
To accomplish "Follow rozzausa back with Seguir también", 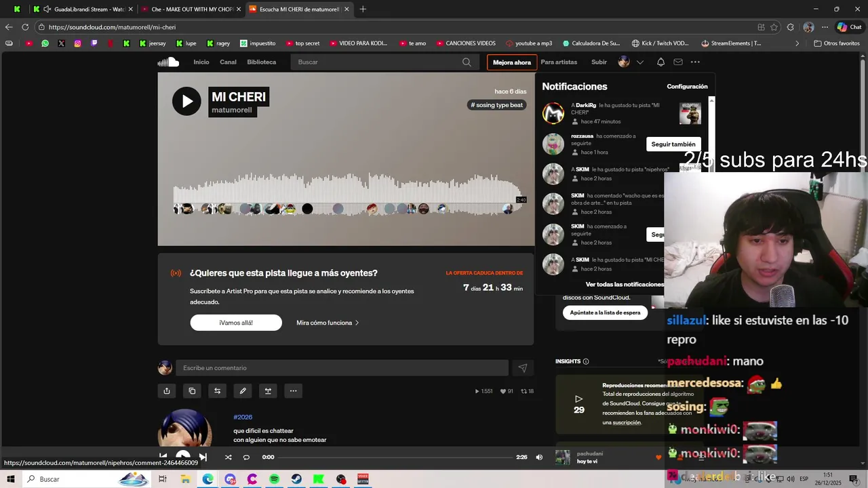I will coord(673,144).
